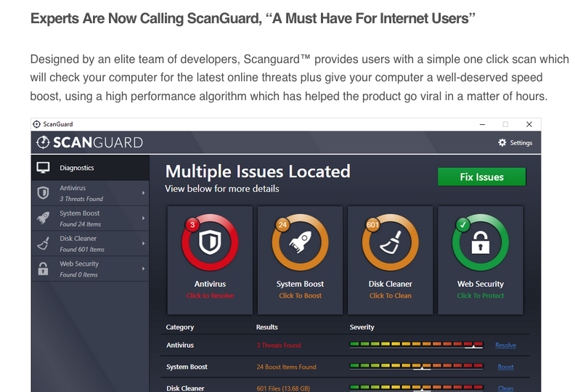Click the Web Security card title
The image size is (575, 392).
pos(481,284)
